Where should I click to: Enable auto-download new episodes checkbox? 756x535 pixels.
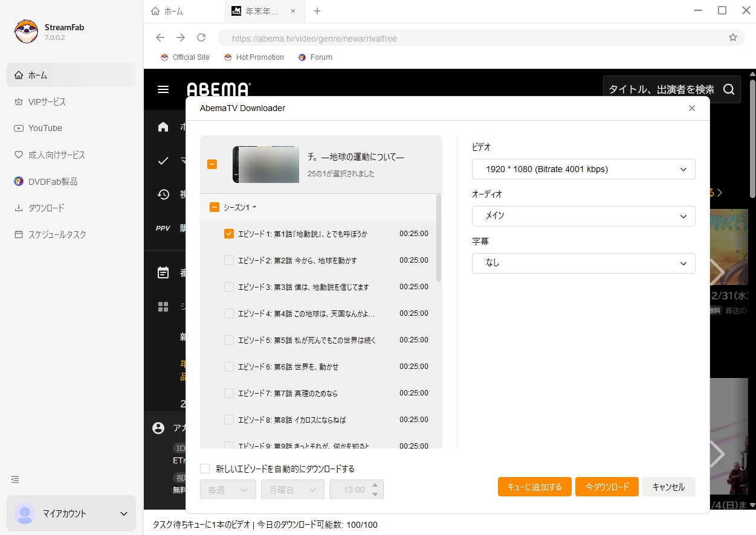205,469
